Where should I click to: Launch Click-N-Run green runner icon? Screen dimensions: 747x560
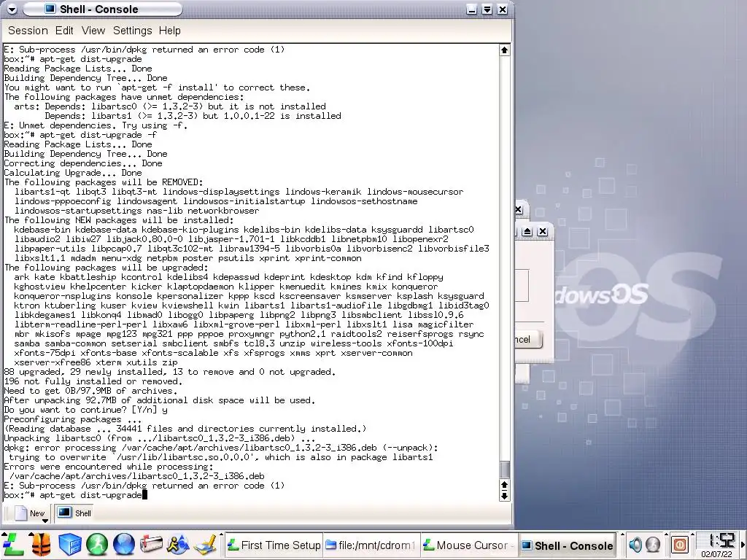point(97,545)
